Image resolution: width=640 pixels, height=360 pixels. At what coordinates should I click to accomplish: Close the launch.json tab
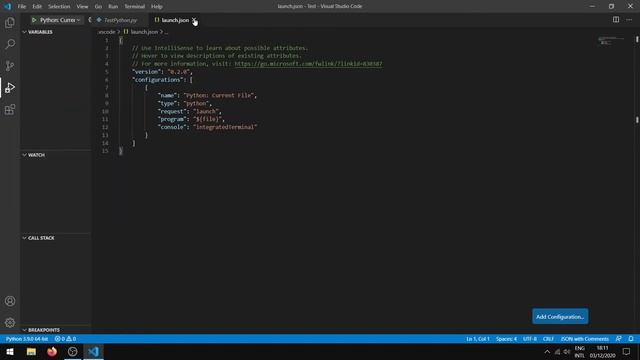(194, 20)
